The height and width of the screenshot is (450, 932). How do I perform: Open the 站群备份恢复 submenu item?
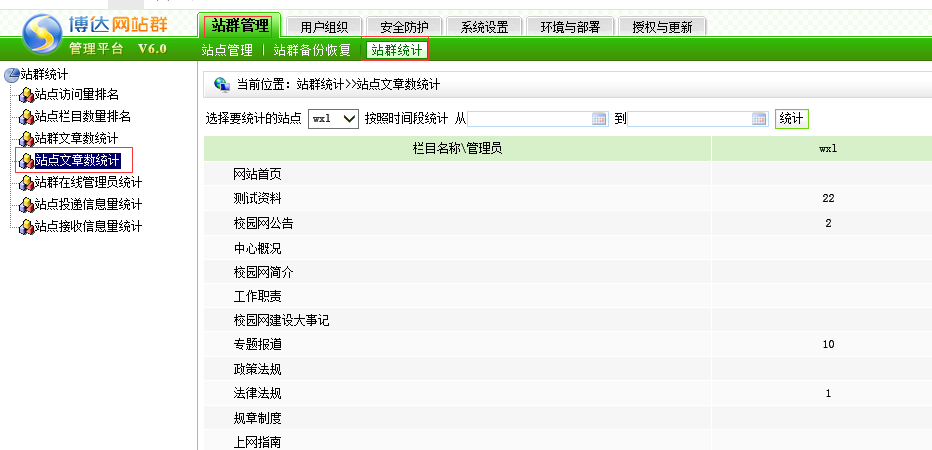pyautogui.click(x=312, y=49)
